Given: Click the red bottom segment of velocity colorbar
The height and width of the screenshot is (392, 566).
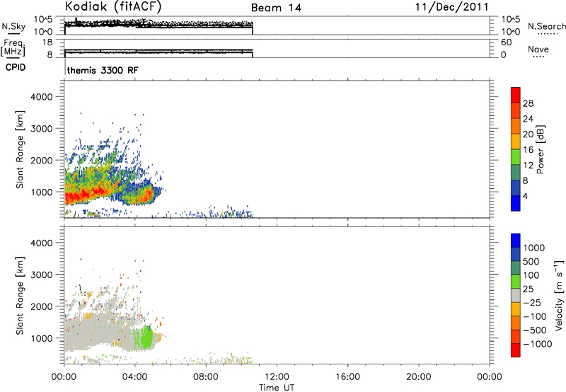Looking at the screenshot, I should click(x=516, y=350).
